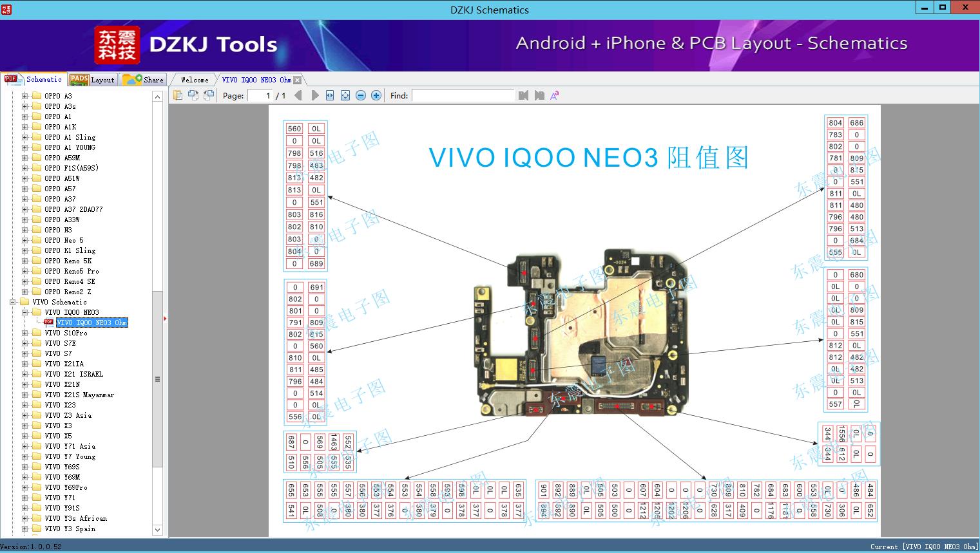The width and height of the screenshot is (980, 553).
Task: Select the VIVO S7E folder
Action: coord(60,343)
